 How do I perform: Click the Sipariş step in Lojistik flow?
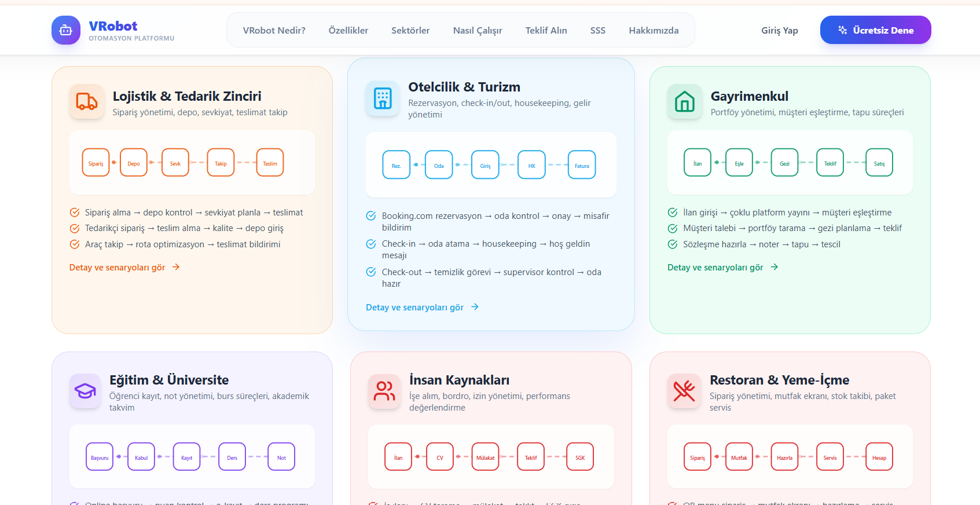[x=96, y=163]
